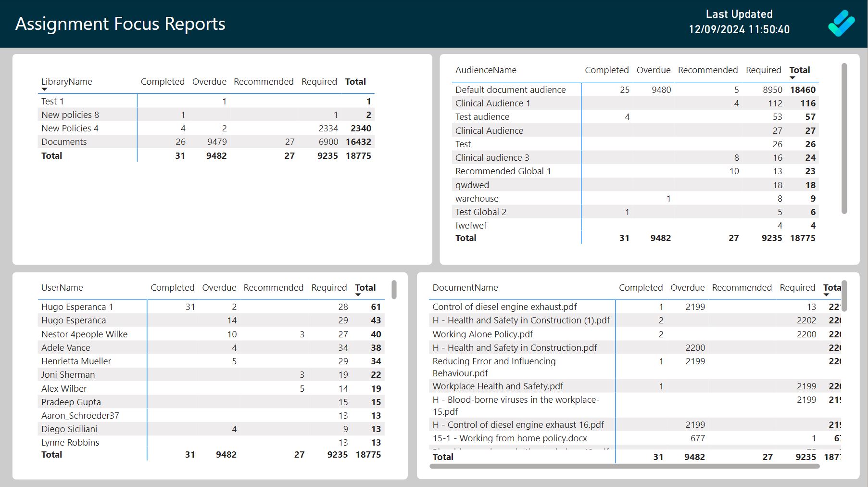
Task: Click the sort arrow under DocumentName Total
Action: tap(826, 295)
